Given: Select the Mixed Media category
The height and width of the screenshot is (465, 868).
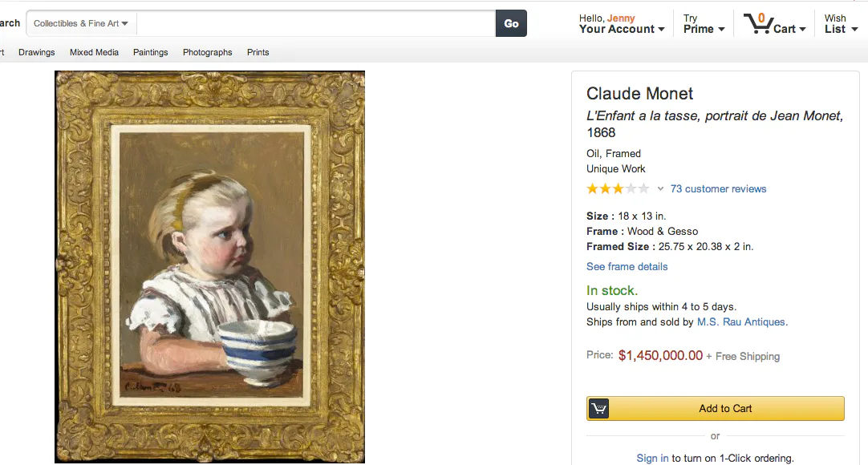Looking at the screenshot, I should 94,52.
